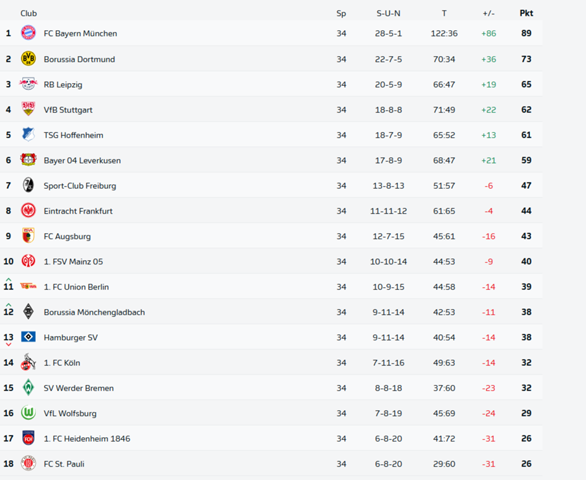Click the 1. FC Heidenheim 1846 link
586x480 pixels.
coord(87,439)
